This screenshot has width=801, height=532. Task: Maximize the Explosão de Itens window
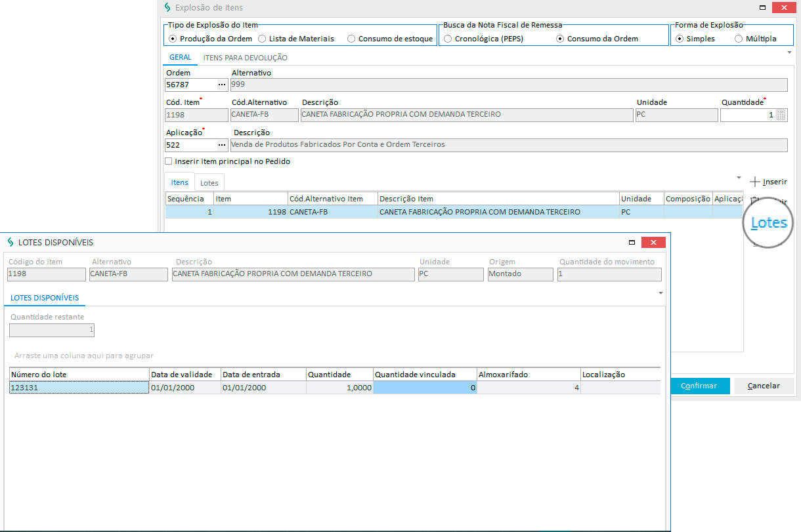coord(762,8)
